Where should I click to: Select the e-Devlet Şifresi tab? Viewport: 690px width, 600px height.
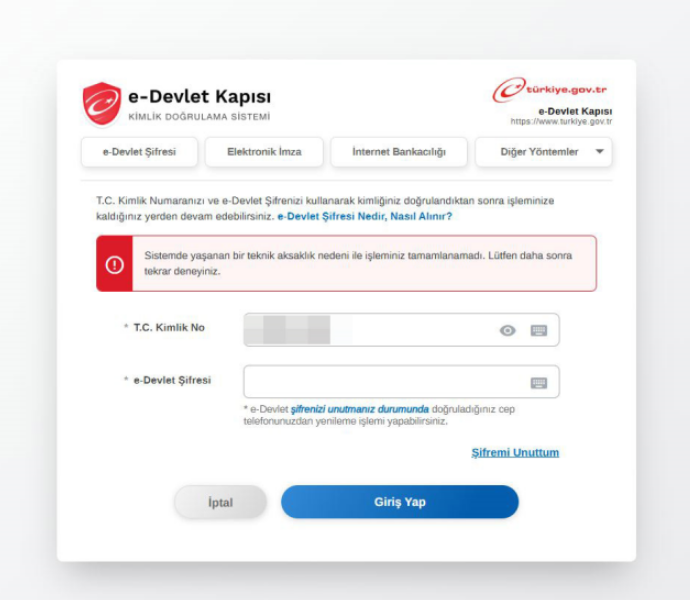click(139, 152)
